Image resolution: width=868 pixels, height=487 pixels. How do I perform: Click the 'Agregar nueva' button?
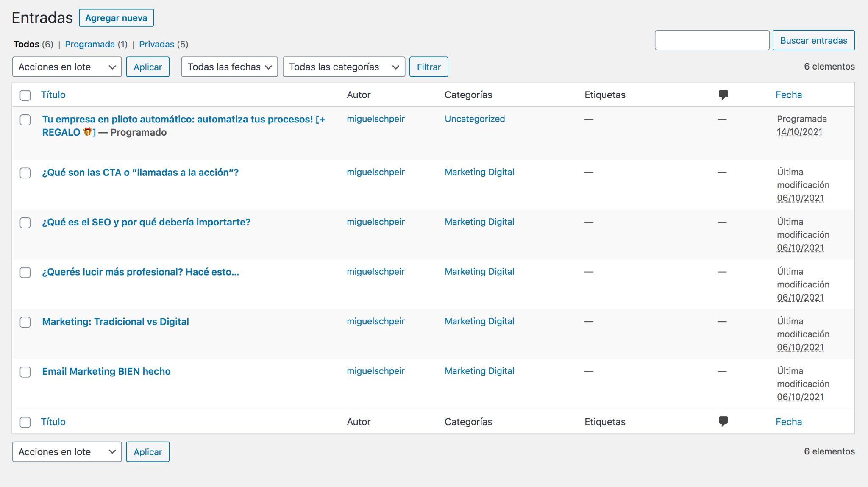point(116,18)
